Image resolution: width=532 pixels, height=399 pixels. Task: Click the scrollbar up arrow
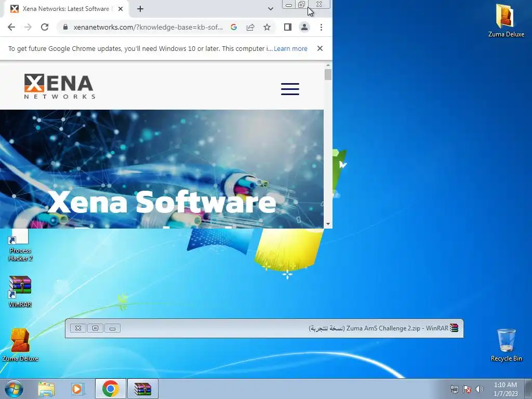328,65
